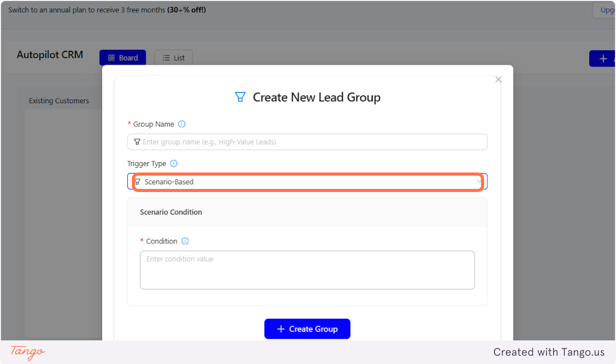
Task: Click the Upgrade button in banner
Action: (x=604, y=10)
